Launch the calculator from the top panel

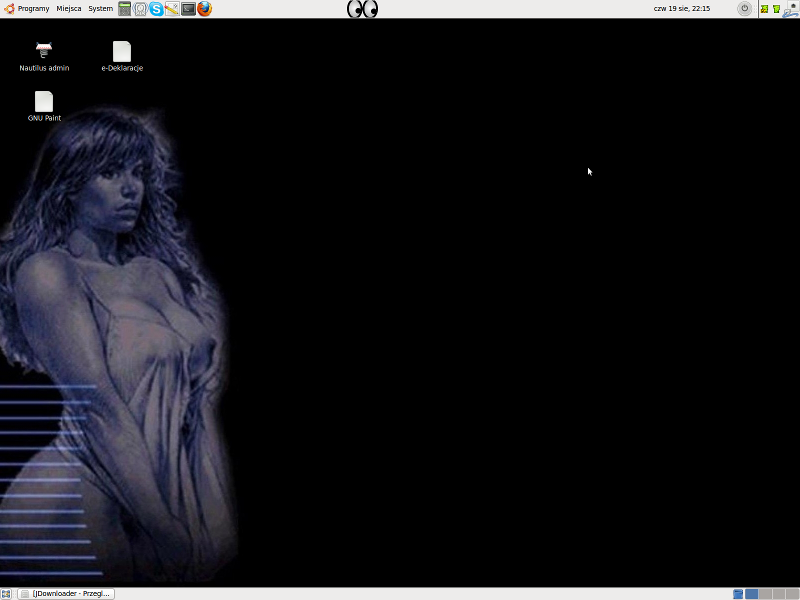point(124,9)
